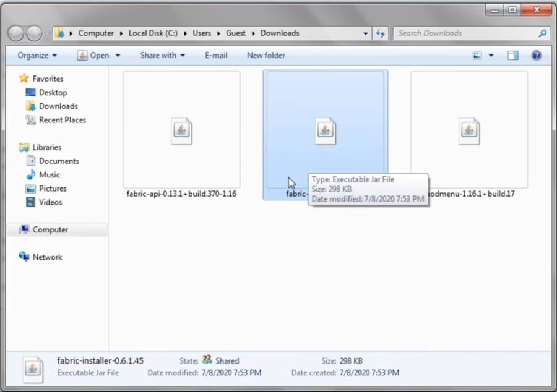This screenshot has width=557, height=392.
Task: Expand the Open button dropdown arrow
Action: [x=118, y=55]
